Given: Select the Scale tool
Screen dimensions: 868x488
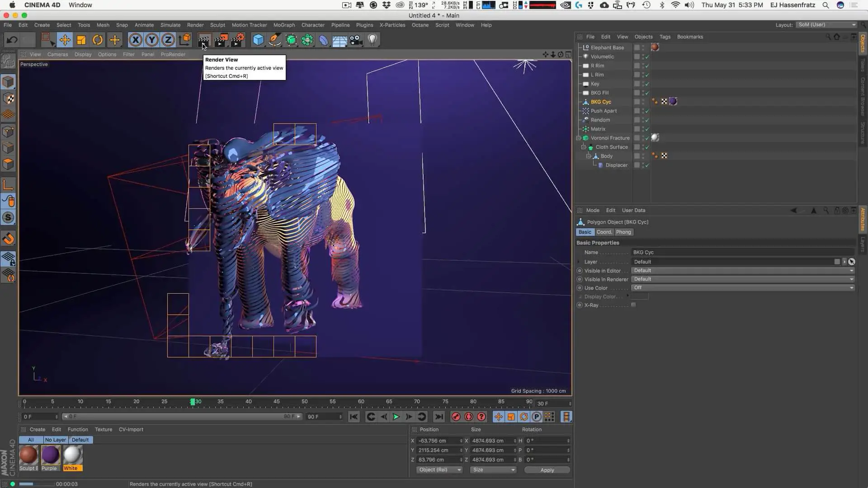Looking at the screenshot, I should tap(81, 40).
